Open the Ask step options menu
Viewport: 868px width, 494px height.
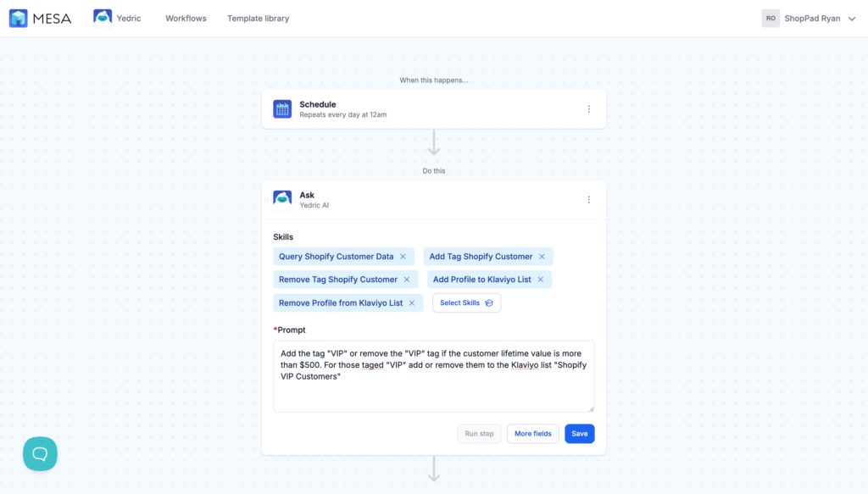589,200
